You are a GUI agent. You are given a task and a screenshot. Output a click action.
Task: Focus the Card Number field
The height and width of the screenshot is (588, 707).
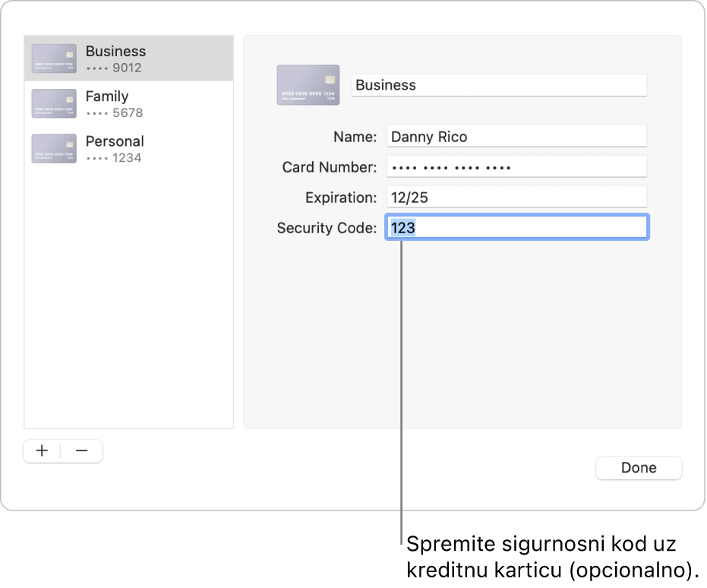pos(516,167)
